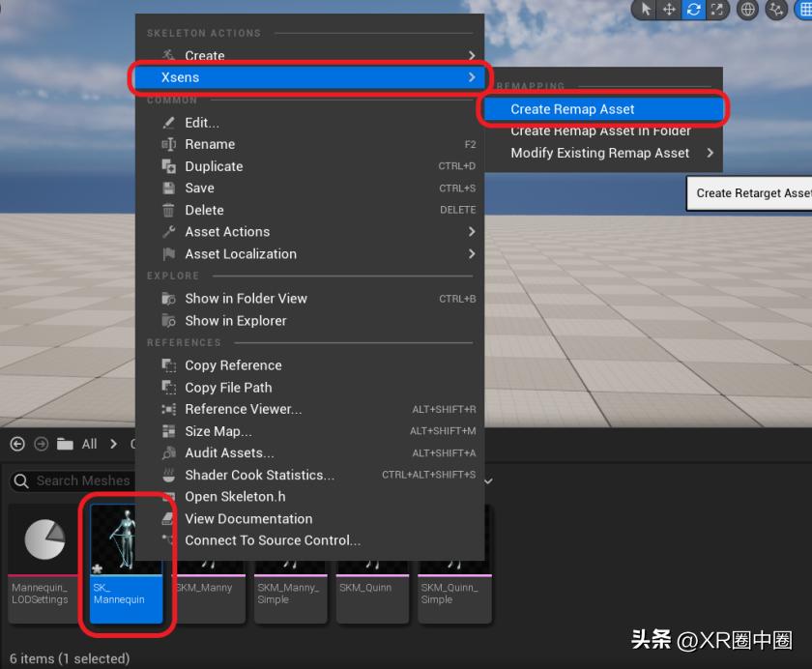The height and width of the screenshot is (669, 812).
Task: Click Show in Explorer
Action: (310, 321)
